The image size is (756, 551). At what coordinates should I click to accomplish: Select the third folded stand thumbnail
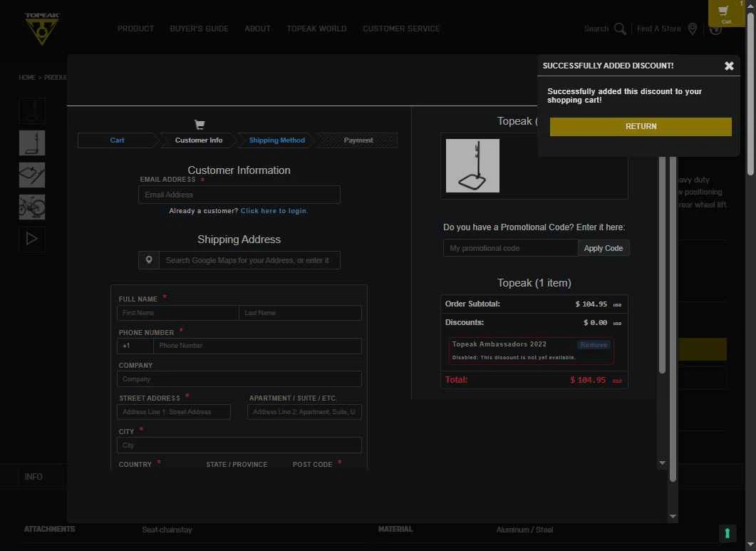[32, 175]
